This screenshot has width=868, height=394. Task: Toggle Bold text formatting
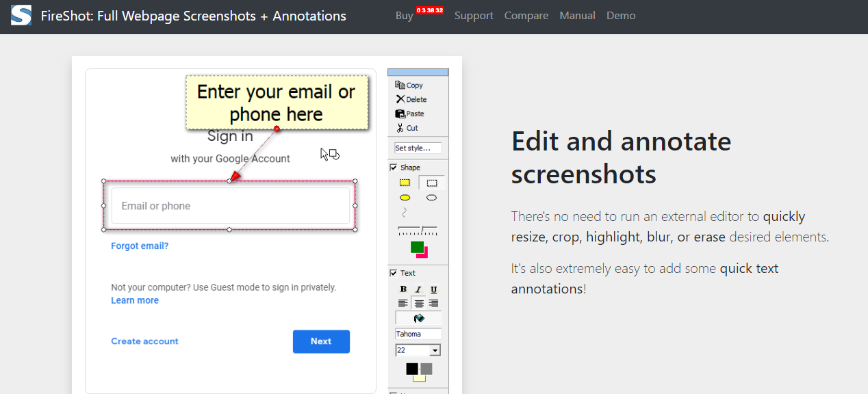tap(403, 289)
